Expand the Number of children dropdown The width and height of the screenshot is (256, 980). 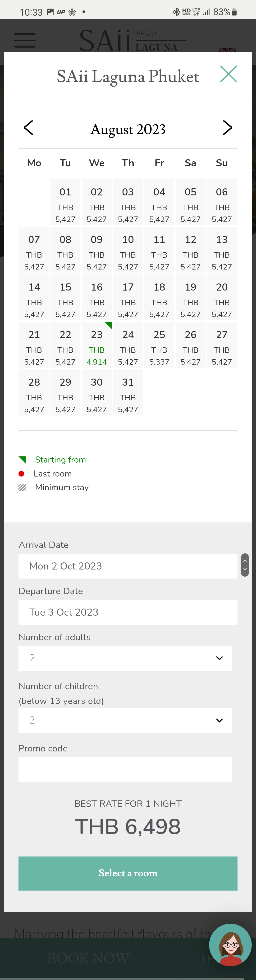point(125,720)
